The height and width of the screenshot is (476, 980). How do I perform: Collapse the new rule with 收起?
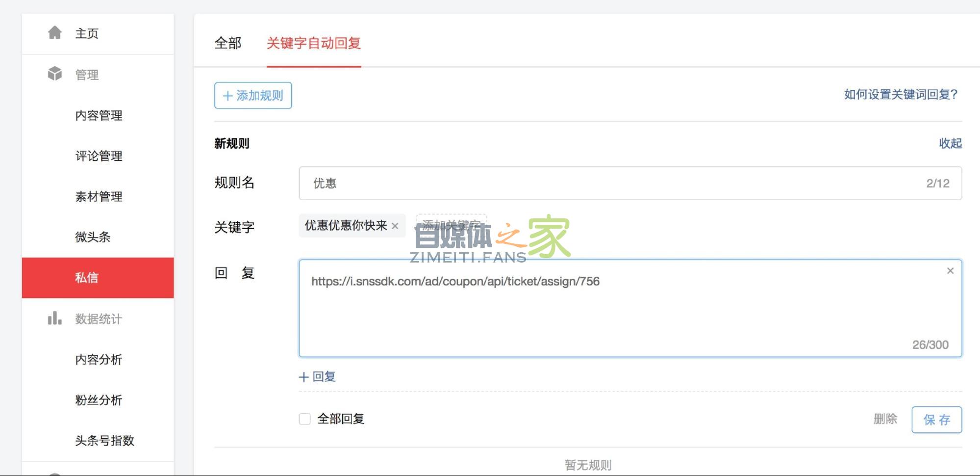click(x=950, y=143)
